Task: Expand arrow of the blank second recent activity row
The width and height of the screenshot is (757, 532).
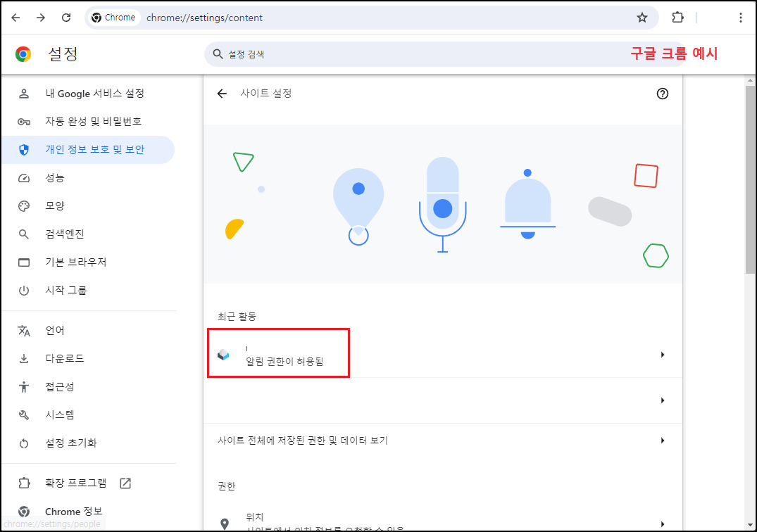Action: (663, 400)
